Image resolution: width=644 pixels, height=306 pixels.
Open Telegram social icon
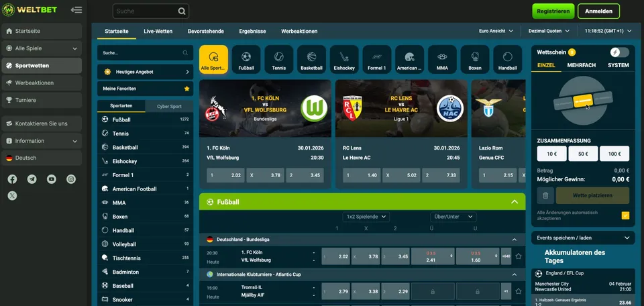32,179
